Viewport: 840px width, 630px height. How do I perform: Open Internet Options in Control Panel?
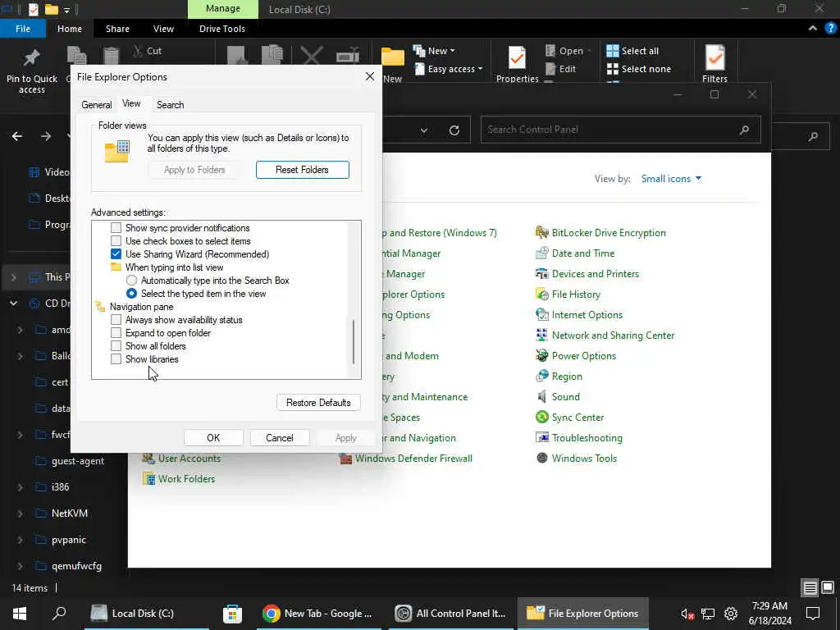[579, 314]
